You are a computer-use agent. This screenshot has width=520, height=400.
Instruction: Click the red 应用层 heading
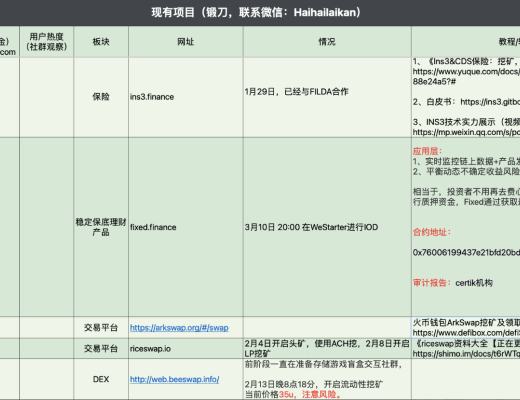427,151
